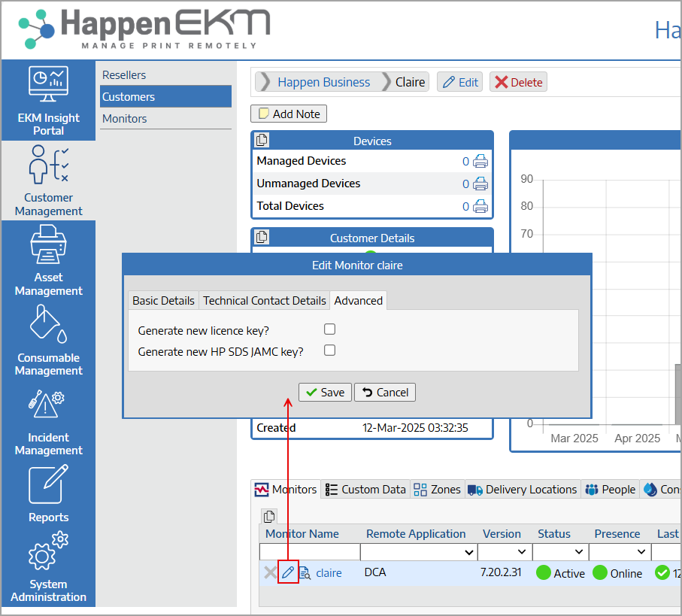Click the printer icon beside Managed Devices
Viewport: 682px width, 616px height.
pyautogui.click(x=480, y=161)
